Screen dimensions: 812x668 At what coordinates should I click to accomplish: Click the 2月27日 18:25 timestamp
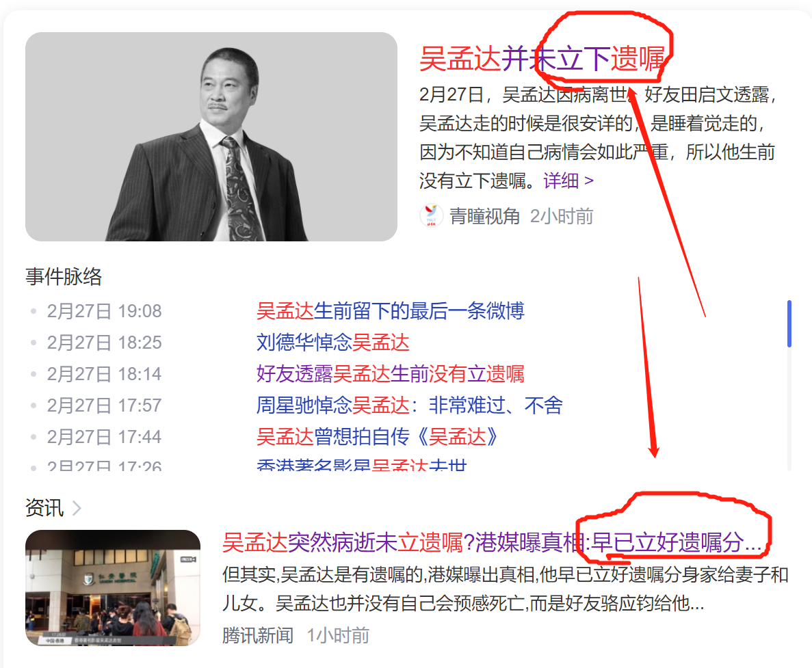pyautogui.click(x=104, y=343)
